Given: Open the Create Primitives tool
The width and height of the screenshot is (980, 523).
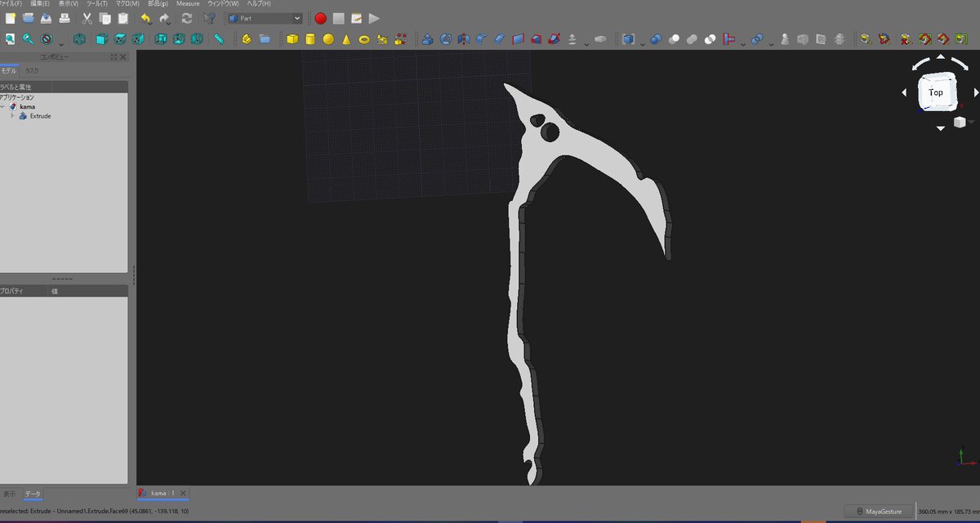Looking at the screenshot, I should (382, 38).
